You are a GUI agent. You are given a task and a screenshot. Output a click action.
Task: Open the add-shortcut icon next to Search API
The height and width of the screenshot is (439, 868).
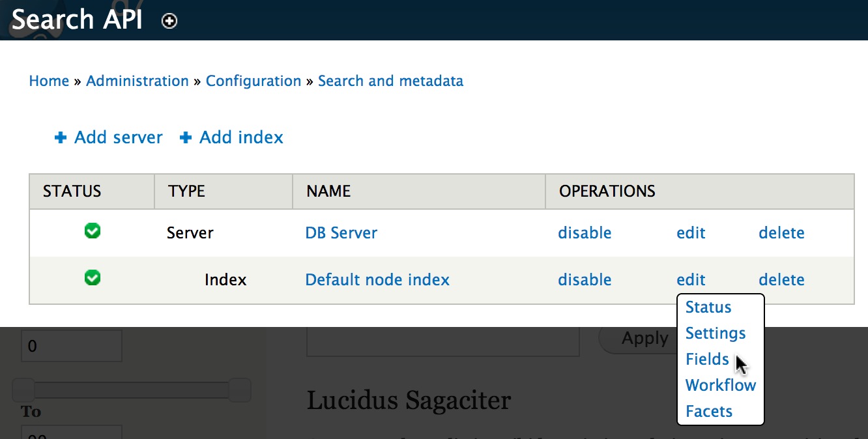click(x=169, y=20)
